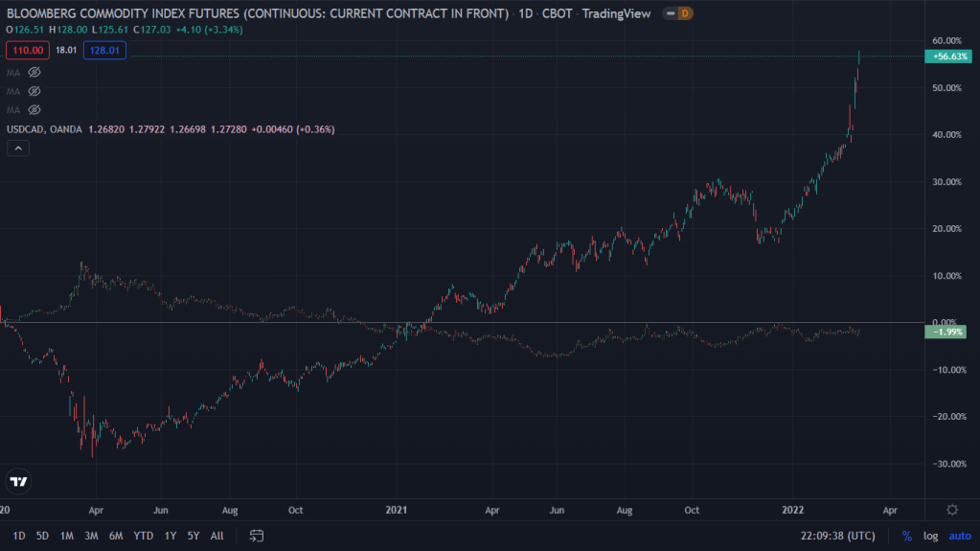Select the YTD time range
The width and height of the screenshot is (980, 551).
(x=143, y=536)
